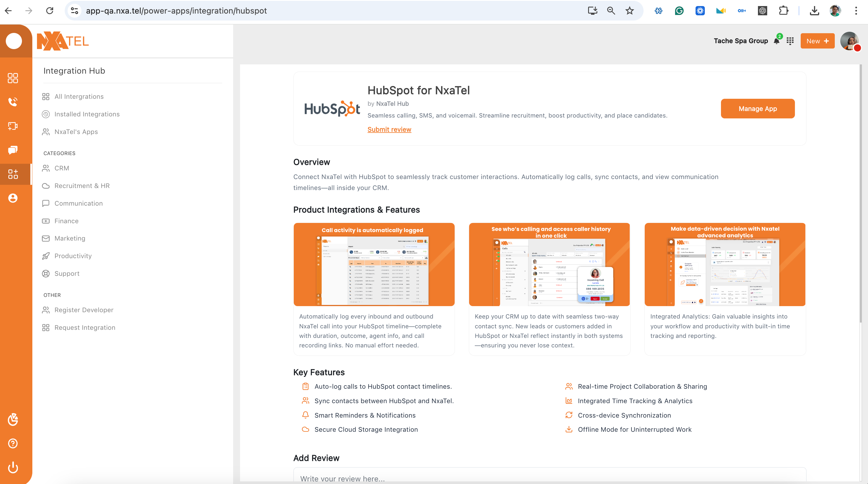This screenshot has width=868, height=484.
Task: Open the browser extensions puzzle icon
Action: click(783, 11)
